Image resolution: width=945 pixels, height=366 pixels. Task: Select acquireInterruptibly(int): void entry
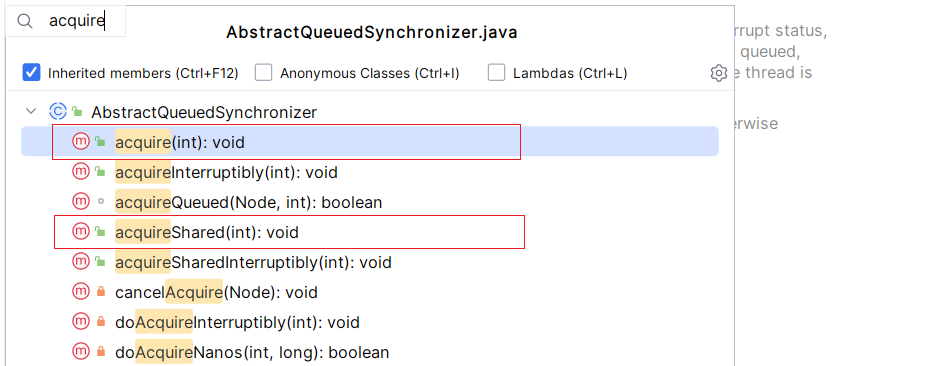coord(370,172)
